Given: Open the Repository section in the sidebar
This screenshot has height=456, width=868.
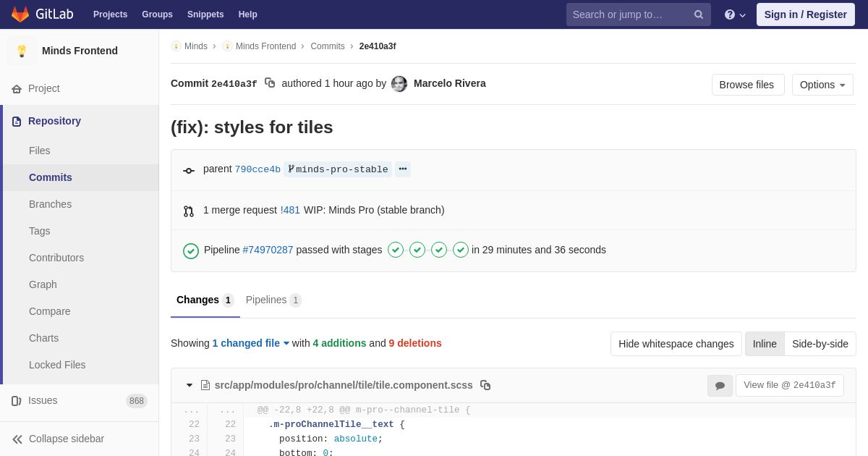Looking at the screenshot, I should (81, 121).
